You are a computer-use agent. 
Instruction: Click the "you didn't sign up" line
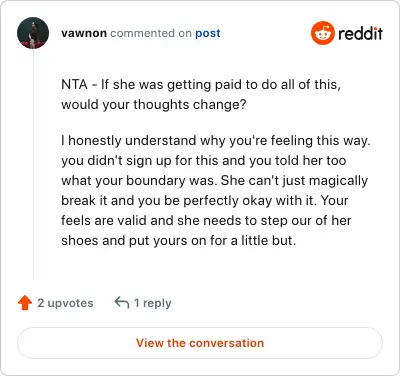pyautogui.click(x=204, y=161)
